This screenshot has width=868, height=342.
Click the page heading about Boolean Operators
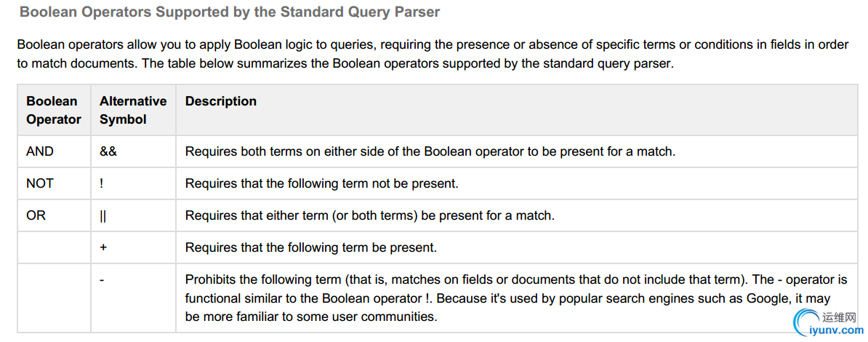click(230, 12)
